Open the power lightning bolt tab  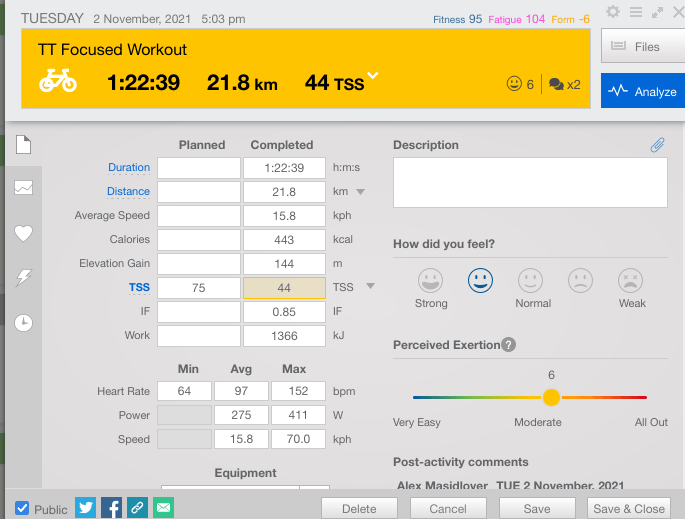click(x=24, y=278)
